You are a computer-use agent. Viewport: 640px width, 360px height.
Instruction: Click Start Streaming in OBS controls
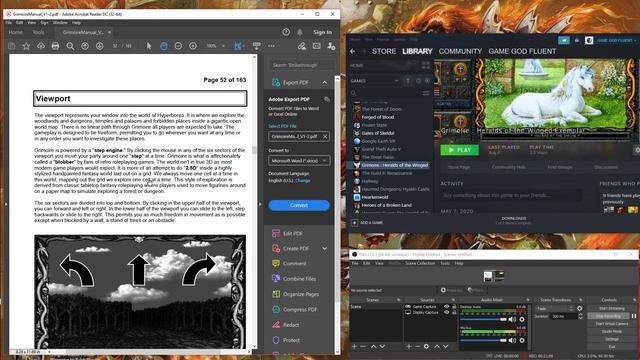pos(611,309)
